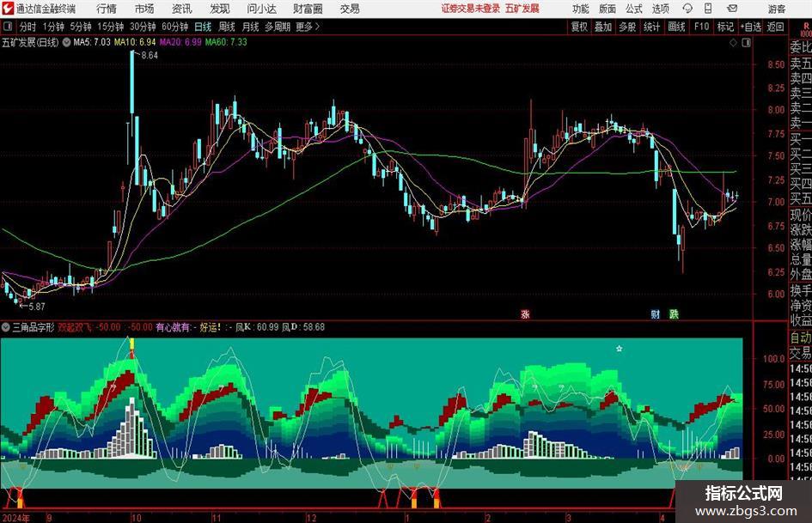Add stock via the +自选 button
Viewport: 812px width, 523px height.
[750, 27]
